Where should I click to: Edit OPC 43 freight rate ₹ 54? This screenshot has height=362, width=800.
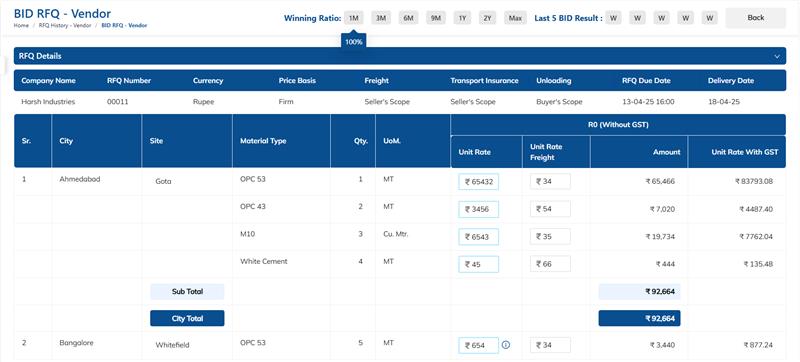(x=550, y=209)
